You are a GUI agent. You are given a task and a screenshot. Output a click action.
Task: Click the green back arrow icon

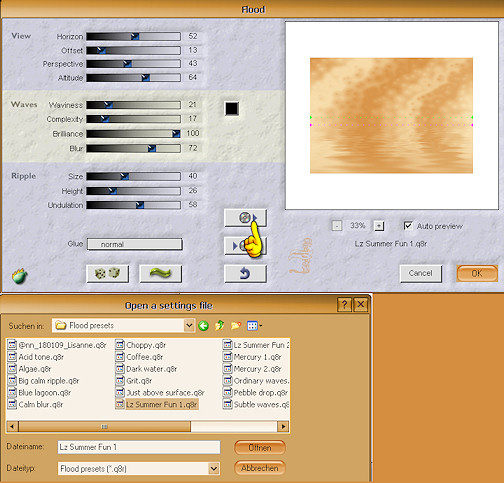[203, 325]
